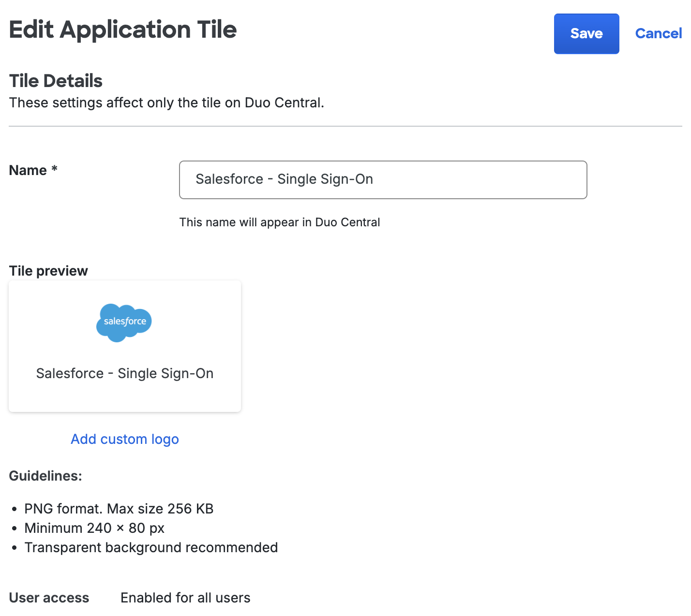691x616 pixels.
Task: Click the Enabled for all users text
Action: [185, 598]
